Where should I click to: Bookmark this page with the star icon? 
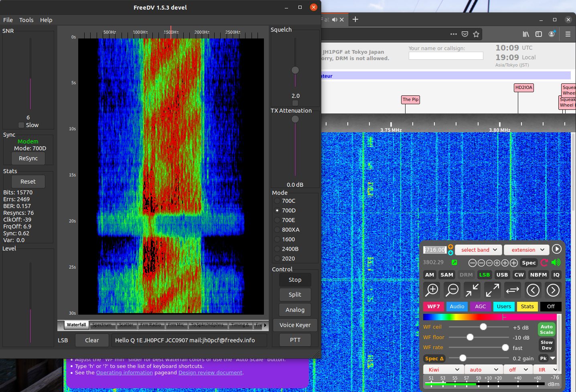(x=476, y=34)
